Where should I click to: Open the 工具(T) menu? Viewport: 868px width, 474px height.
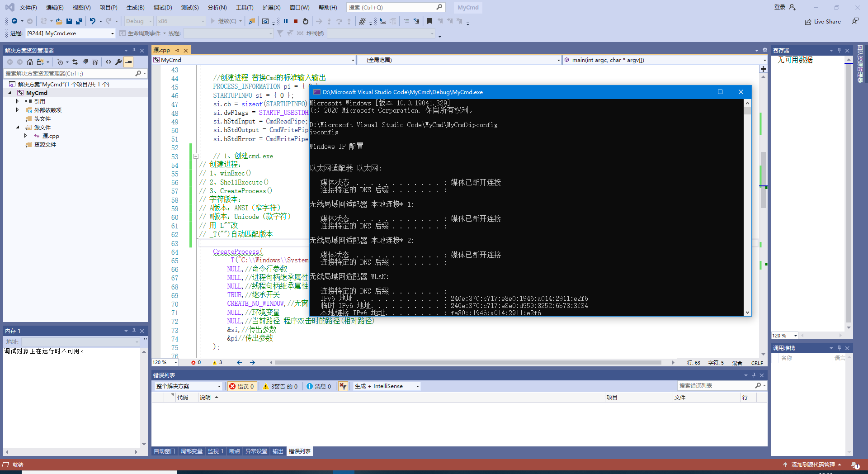coord(245,8)
